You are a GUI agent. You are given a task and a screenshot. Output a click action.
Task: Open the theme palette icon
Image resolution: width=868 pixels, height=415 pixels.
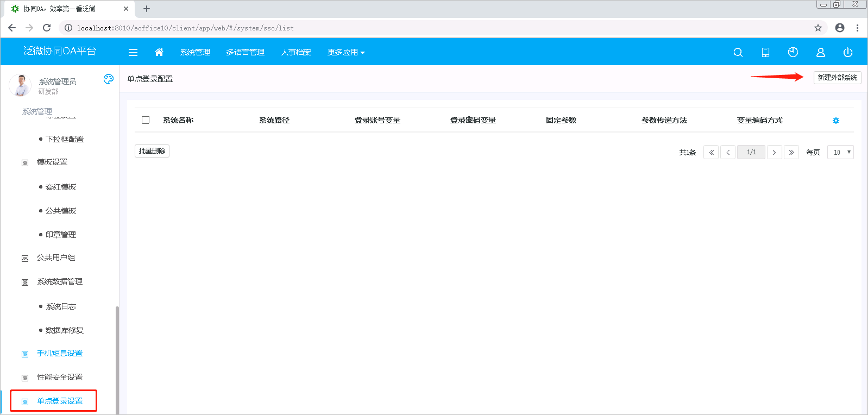[109, 79]
